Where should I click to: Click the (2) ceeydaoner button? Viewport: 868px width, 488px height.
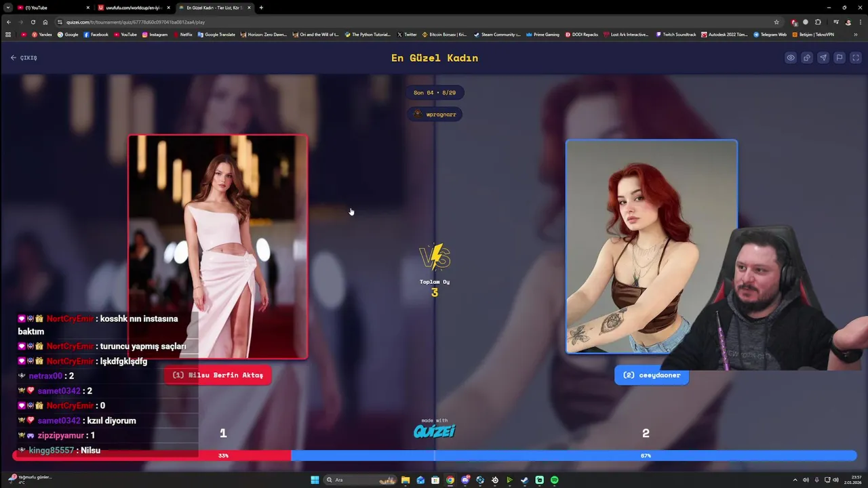click(x=651, y=375)
